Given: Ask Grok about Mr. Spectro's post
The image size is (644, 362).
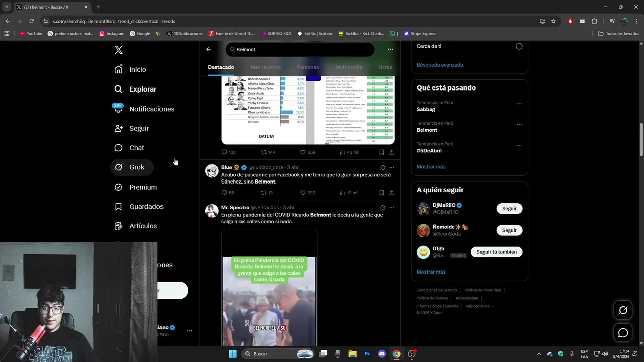Looking at the screenshot, I should click(x=383, y=207).
